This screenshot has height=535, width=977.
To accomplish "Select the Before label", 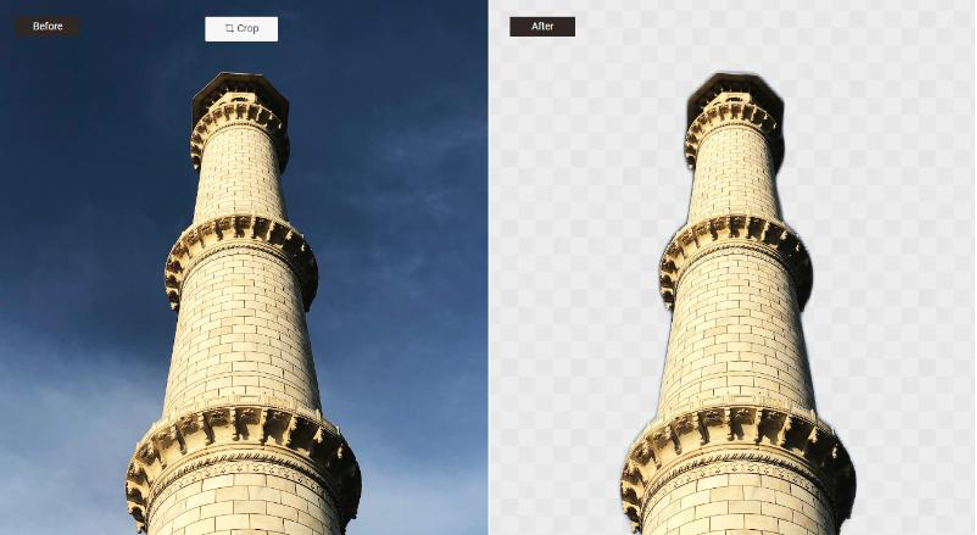I will click(48, 26).
